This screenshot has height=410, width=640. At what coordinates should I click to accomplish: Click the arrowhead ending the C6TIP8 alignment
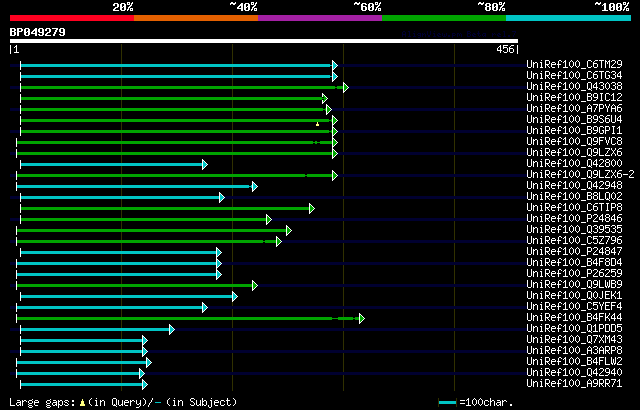point(312,208)
